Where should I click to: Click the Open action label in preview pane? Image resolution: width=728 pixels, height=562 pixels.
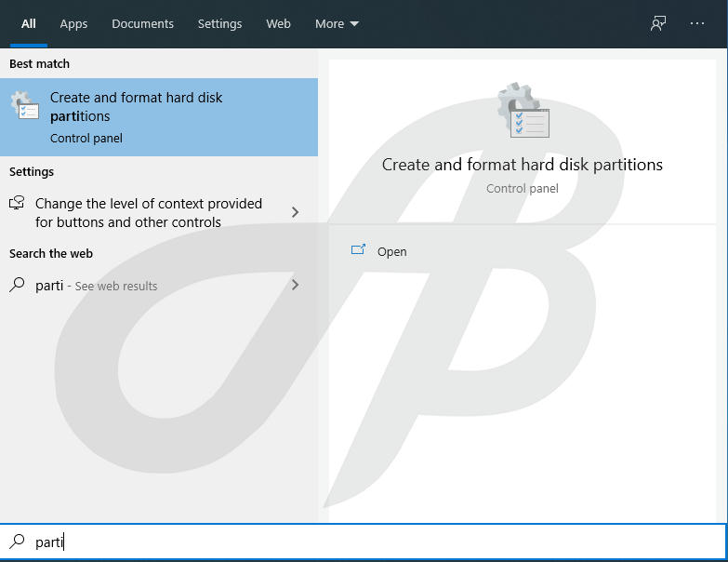[391, 251]
